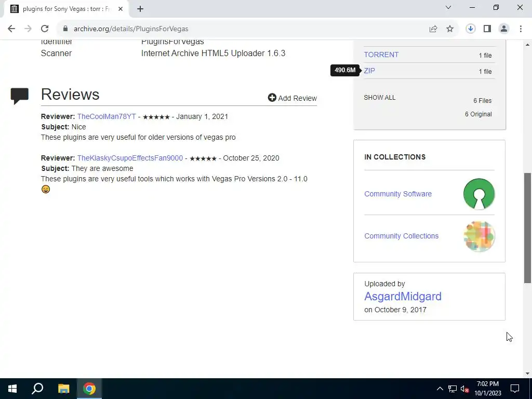
Task: Click the 6 Files count
Action: (483, 101)
